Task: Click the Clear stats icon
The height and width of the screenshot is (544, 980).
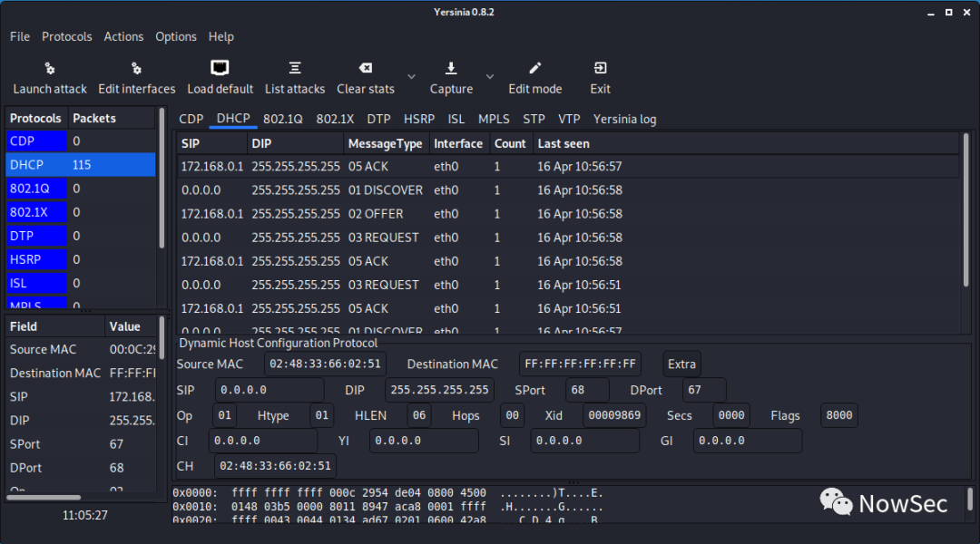Action: 365,69
